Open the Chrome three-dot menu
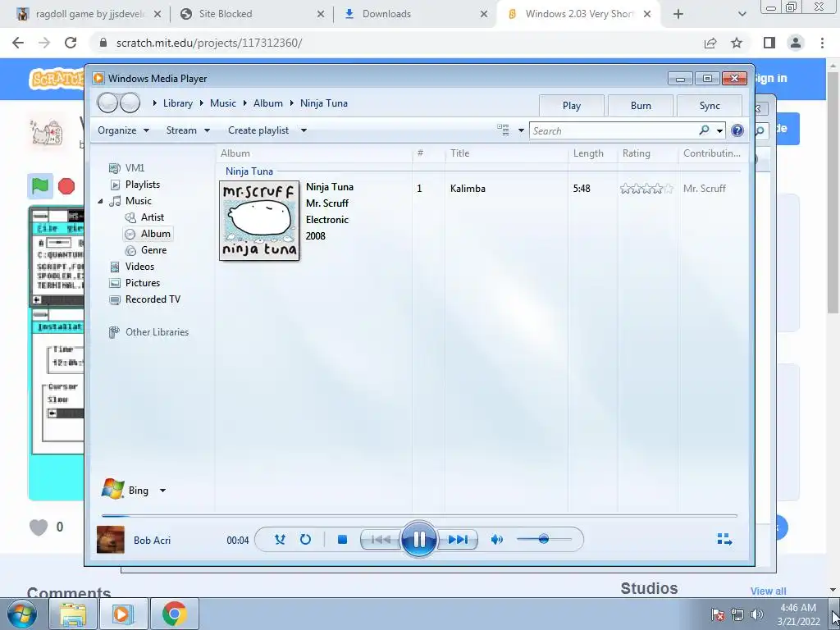Viewport: 840px width, 630px height. [822, 43]
